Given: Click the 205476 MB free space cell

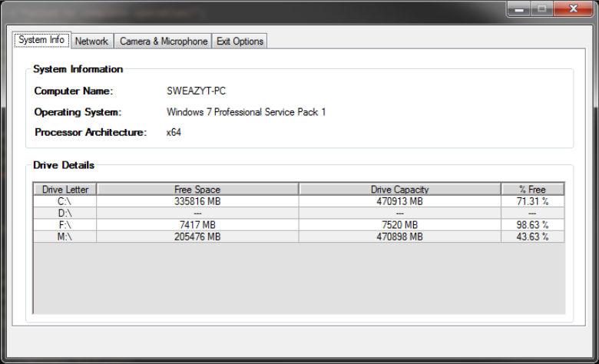Looking at the screenshot, I should pyautogui.click(x=197, y=237).
